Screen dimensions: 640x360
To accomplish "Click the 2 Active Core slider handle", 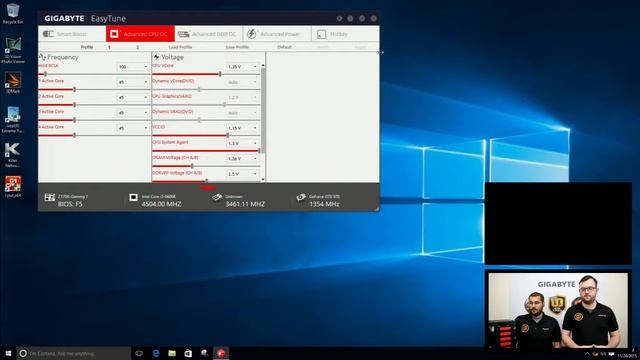I will (x=74, y=105).
